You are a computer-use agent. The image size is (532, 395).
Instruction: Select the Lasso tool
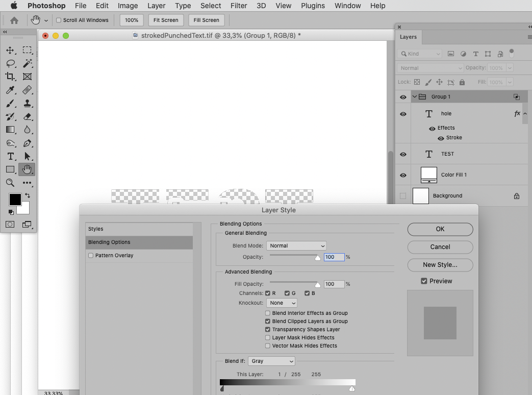click(10, 63)
